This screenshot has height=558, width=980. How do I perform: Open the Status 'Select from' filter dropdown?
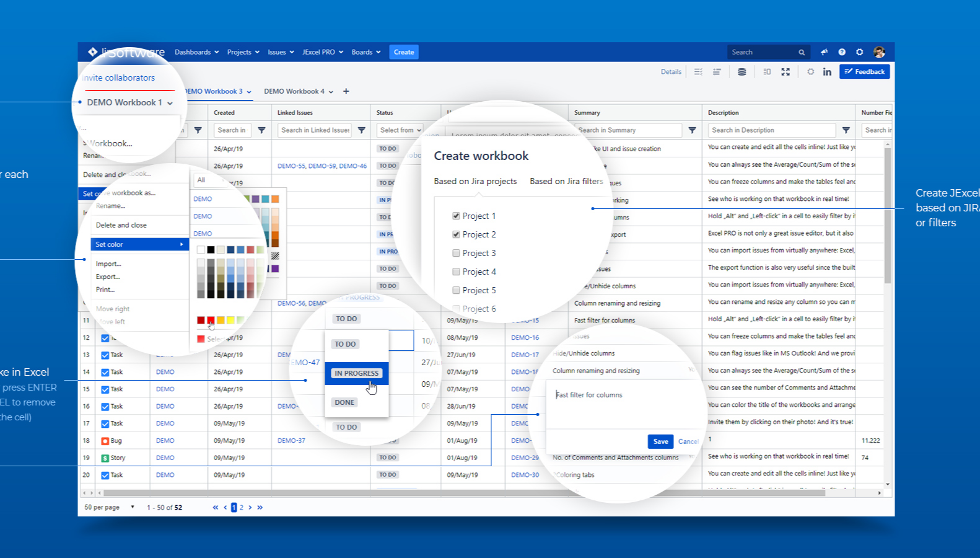point(400,130)
